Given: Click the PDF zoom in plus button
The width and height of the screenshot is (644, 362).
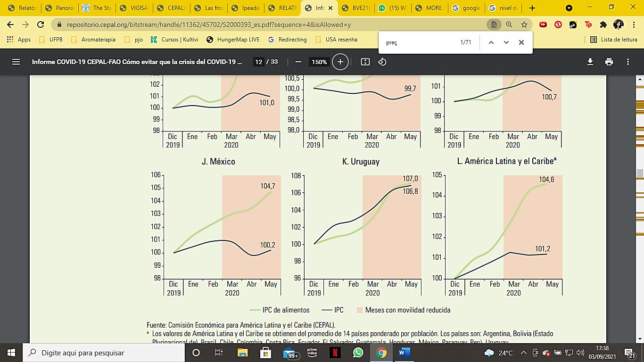Looking at the screenshot, I should 340,62.
